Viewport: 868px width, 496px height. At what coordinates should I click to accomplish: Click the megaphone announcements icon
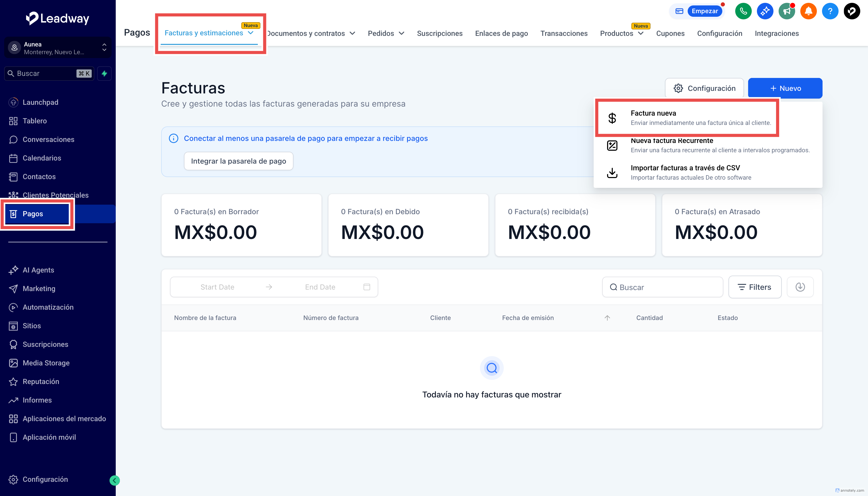(x=787, y=11)
